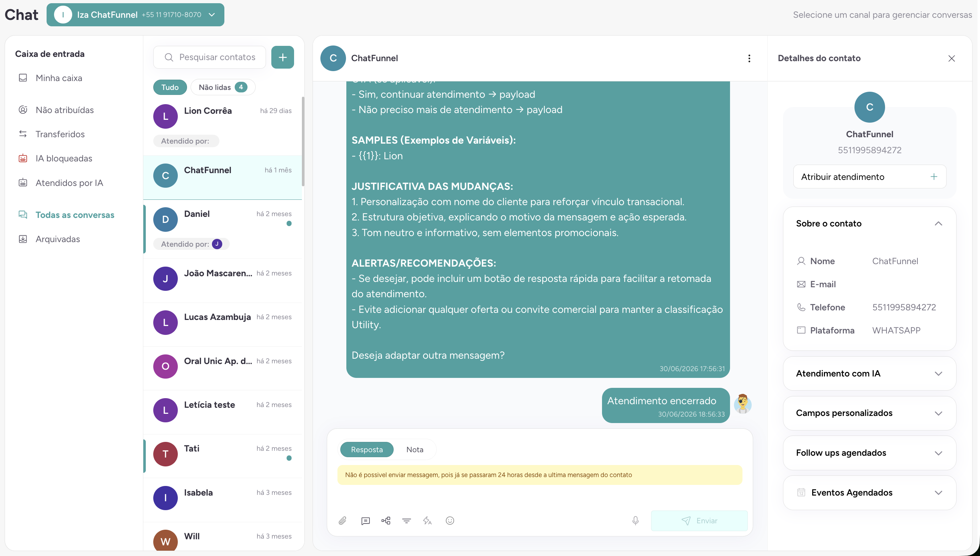Open quick replies message icon in composer
This screenshot has height=556, width=980.
[366, 520]
